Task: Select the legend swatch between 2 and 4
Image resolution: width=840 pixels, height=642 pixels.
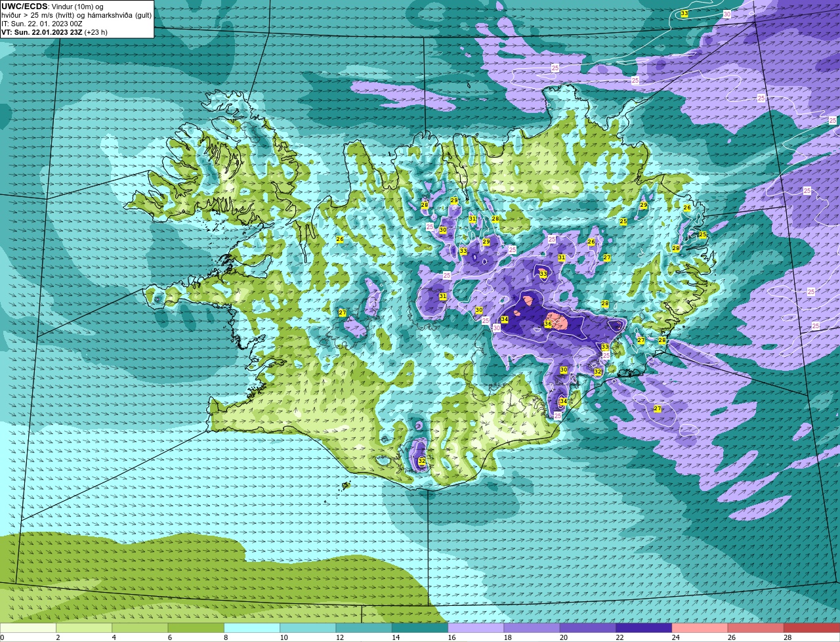Action: pos(84,628)
